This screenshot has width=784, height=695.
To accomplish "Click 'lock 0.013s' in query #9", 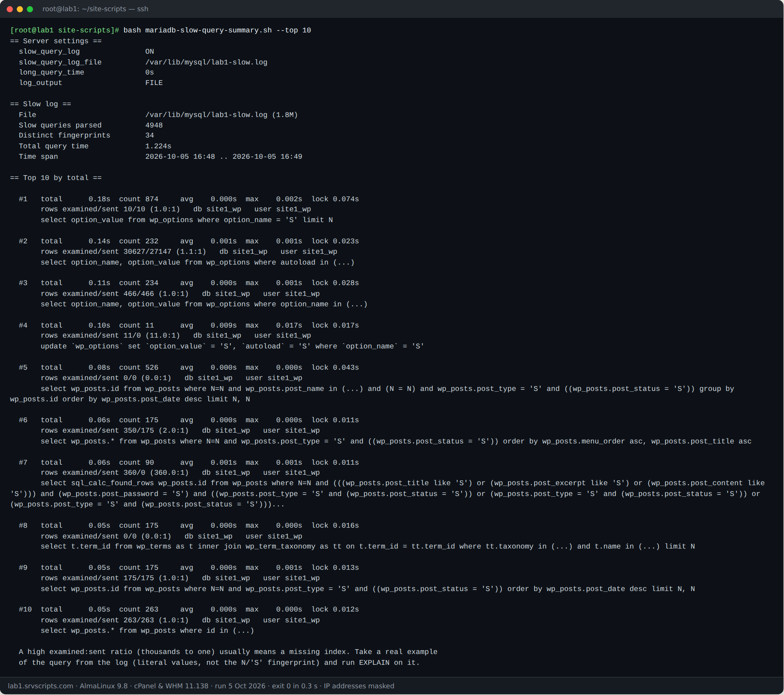I will [x=335, y=568].
